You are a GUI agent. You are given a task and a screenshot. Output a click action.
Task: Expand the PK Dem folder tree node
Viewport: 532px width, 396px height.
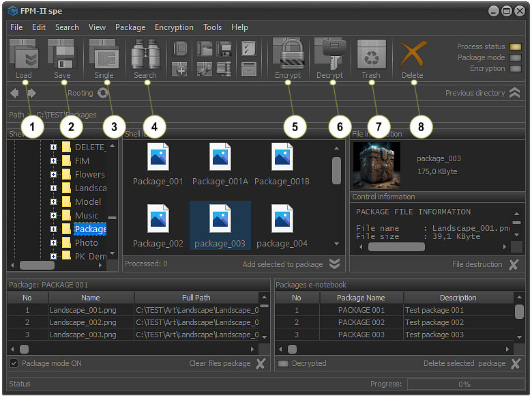pos(53,256)
